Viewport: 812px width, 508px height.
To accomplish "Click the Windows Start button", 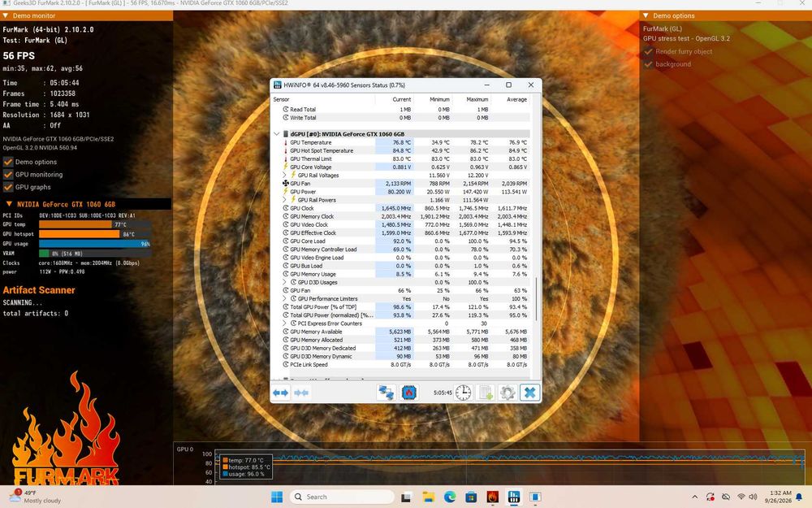I will click(x=277, y=497).
